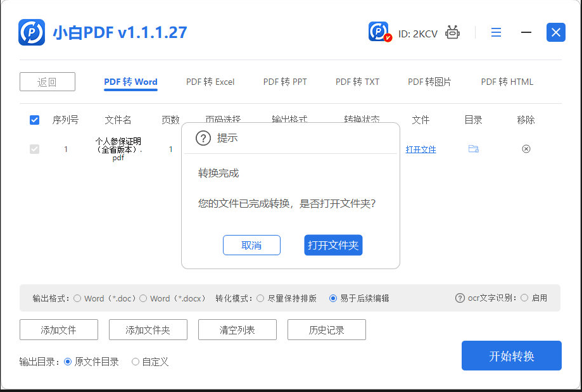Click the question mark icon in 提示 dialog
This screenshot has height=392, width=582.
203,138
